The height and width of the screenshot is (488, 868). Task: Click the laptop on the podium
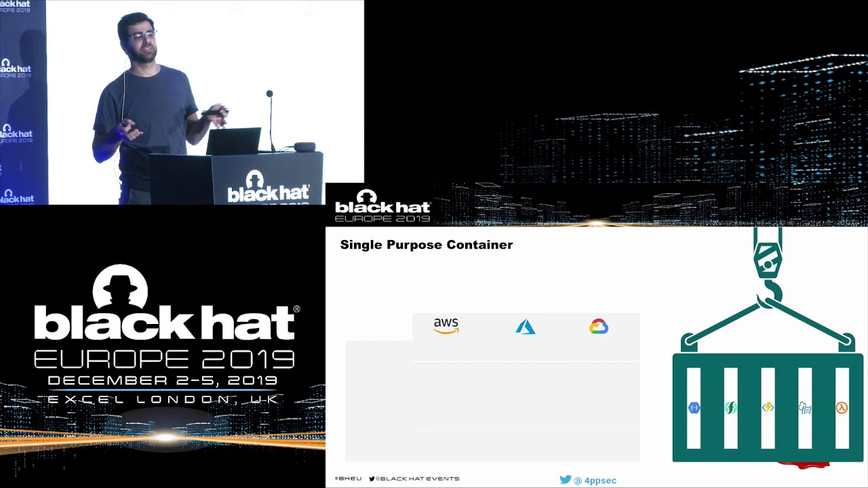pos(233,141)
